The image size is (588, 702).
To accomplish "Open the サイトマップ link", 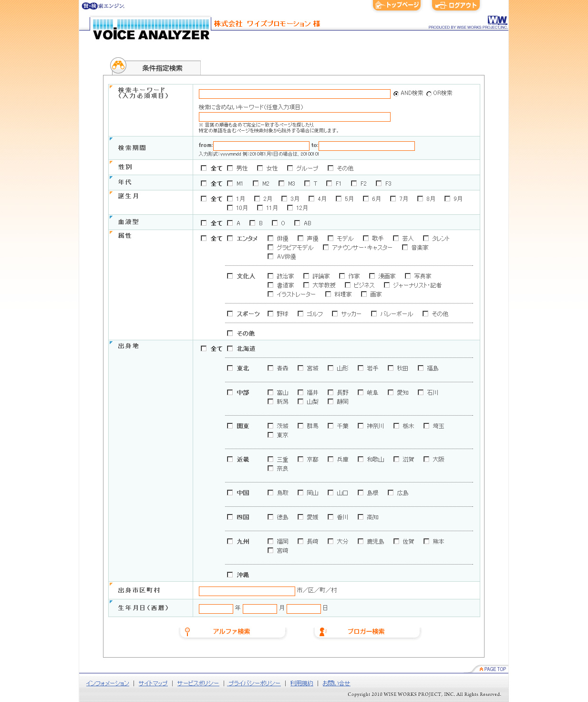I will pos(153,683).
